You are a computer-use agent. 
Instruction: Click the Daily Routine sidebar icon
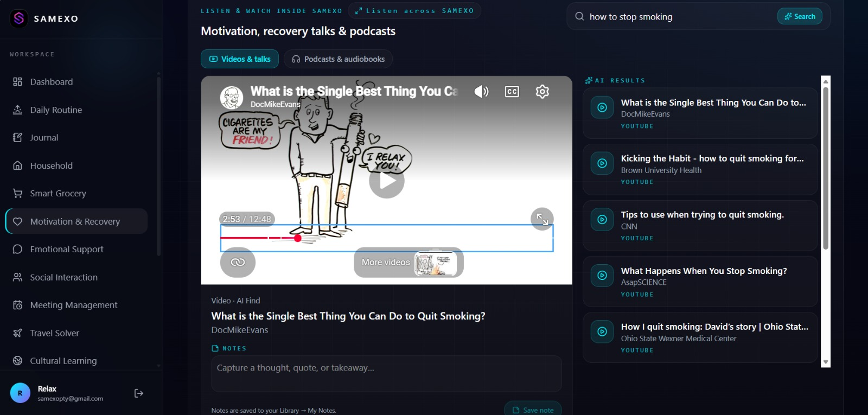coord(17,110)
